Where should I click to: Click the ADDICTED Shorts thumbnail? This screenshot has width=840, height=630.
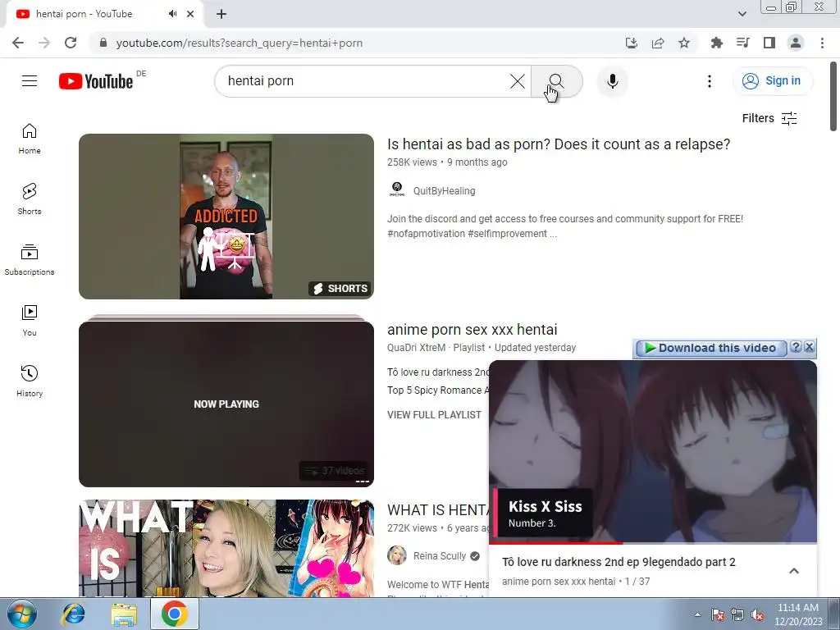226,217
